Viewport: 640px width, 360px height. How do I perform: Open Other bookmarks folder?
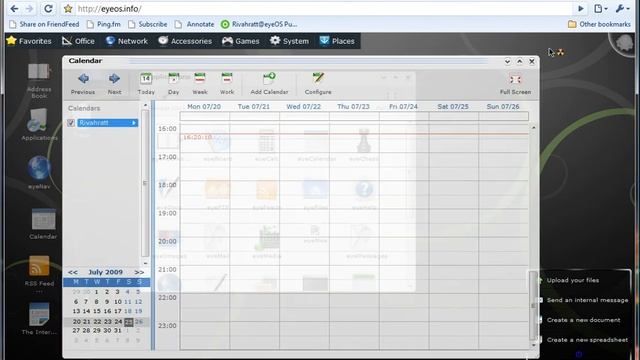(x=599, y=24)
